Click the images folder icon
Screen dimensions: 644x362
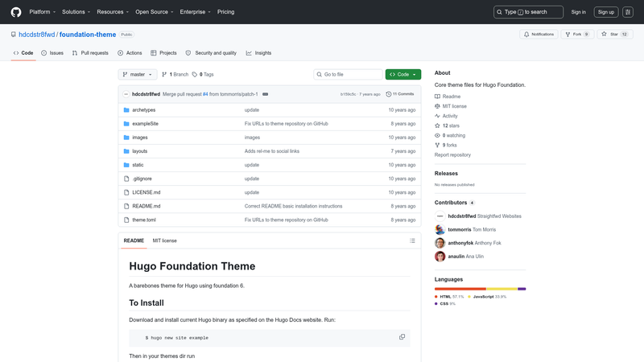pyautogui.click(x=126, y=138)
